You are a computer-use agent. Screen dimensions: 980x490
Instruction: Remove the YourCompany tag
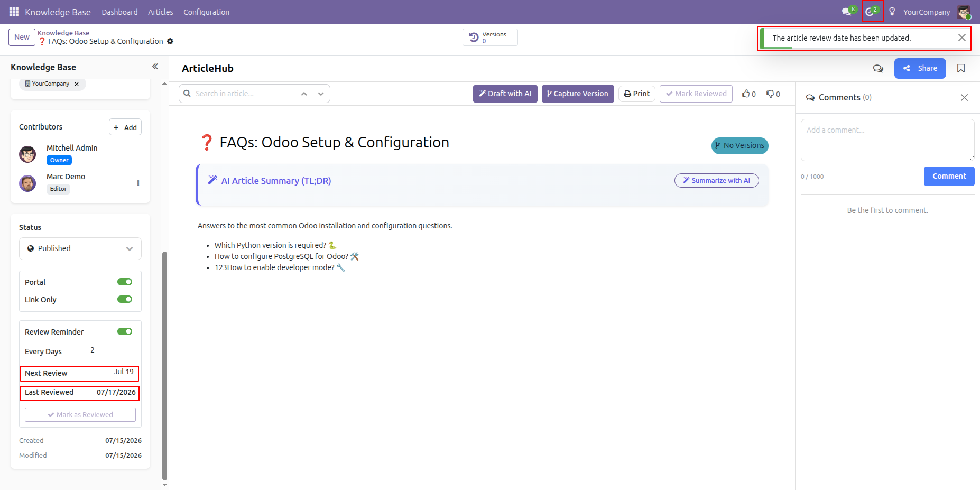point(77,84)
